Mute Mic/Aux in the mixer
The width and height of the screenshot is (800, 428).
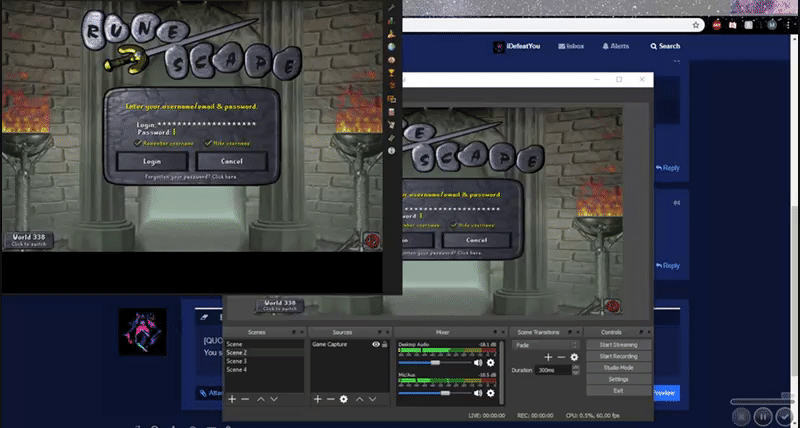pos(478,393)
